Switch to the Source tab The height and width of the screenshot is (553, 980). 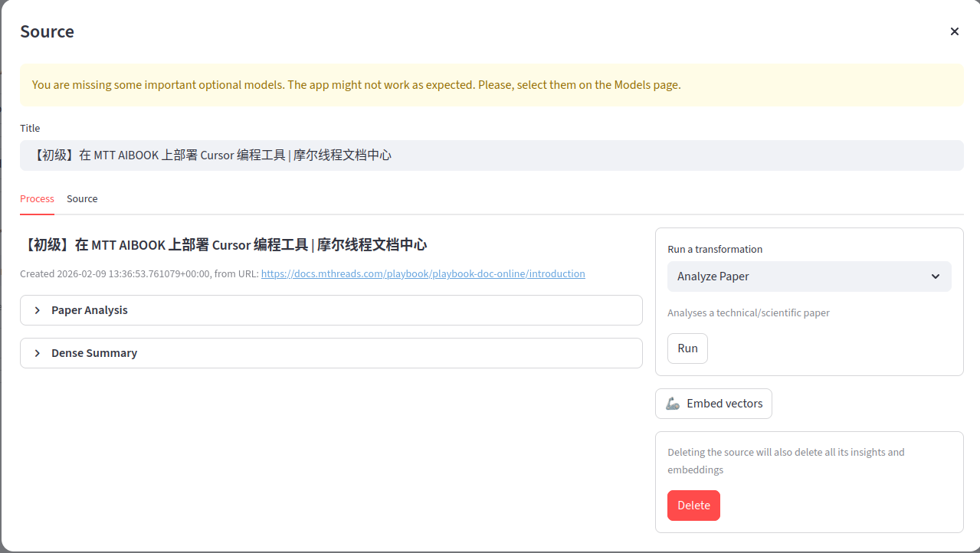pos(82,198)
